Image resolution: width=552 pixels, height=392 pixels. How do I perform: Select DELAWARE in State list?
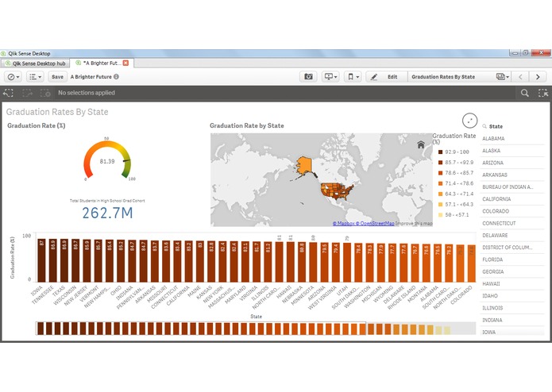click(512, 235)
